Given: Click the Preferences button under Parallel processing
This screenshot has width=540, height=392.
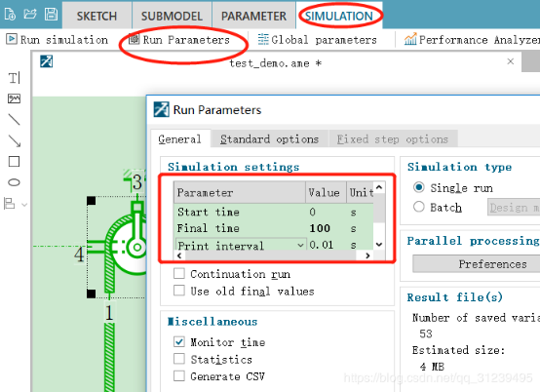Looking at the screenshot, I should pyautogui.click(x=492, y=264).
